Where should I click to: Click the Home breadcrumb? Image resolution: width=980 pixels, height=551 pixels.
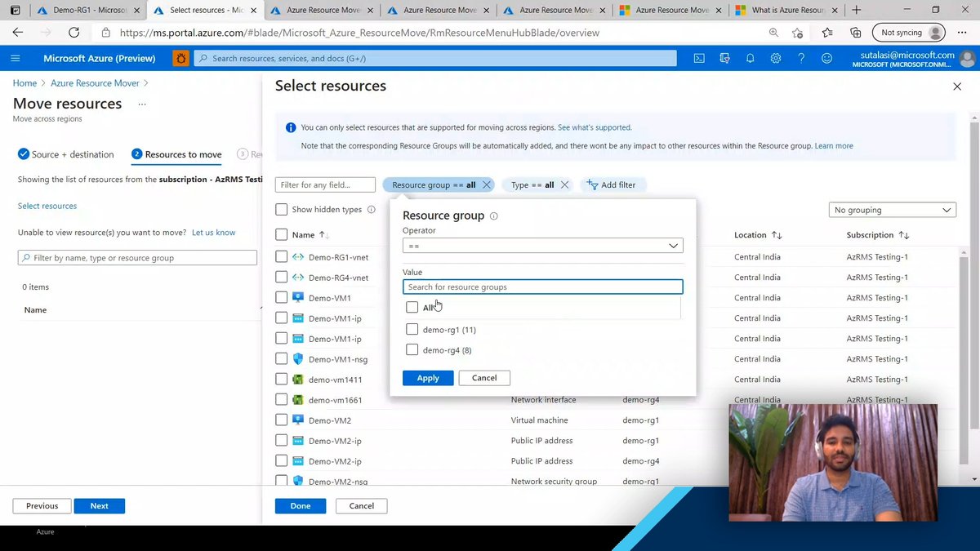24,83
